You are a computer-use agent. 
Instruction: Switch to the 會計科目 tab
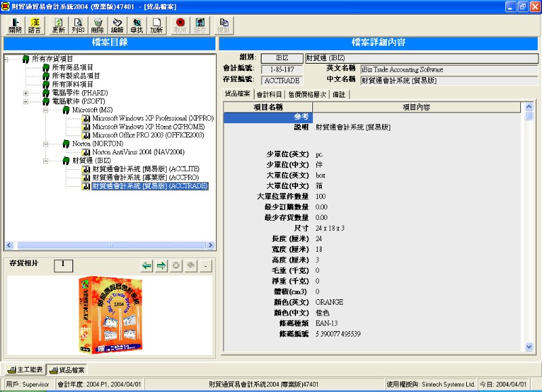coord(269,95)
